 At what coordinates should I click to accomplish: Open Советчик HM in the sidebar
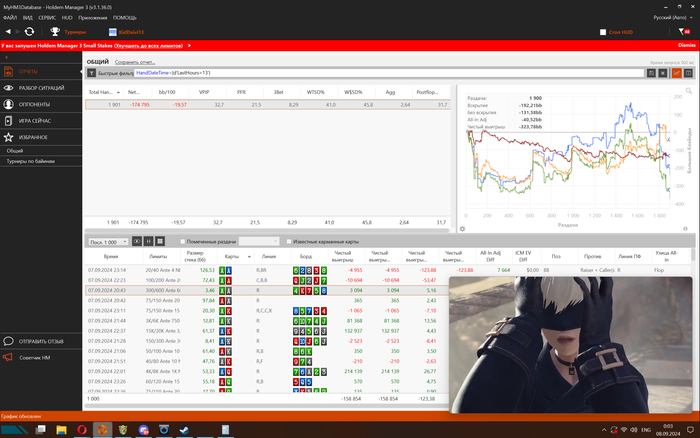[x=41, y=358]
